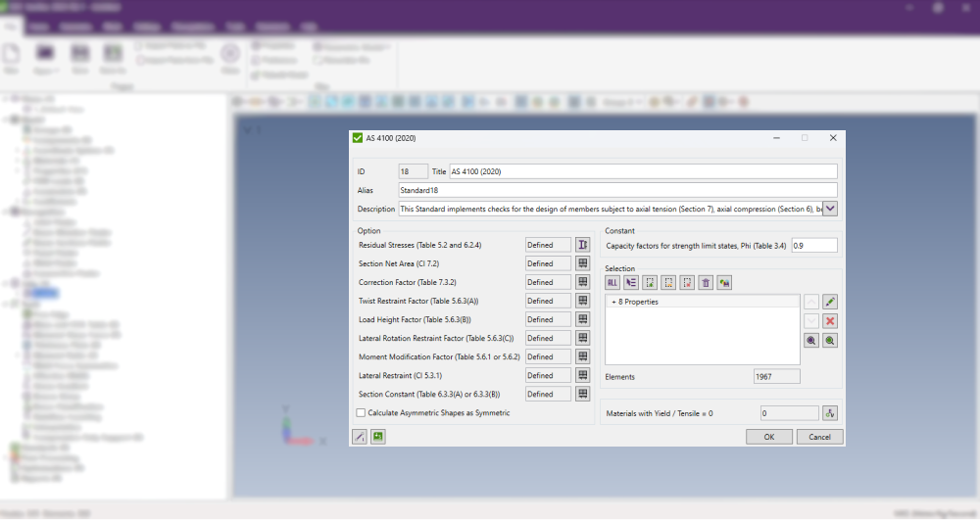Click the red X delete icon
The height and width of the screenshot is (520, 980).
830,321
